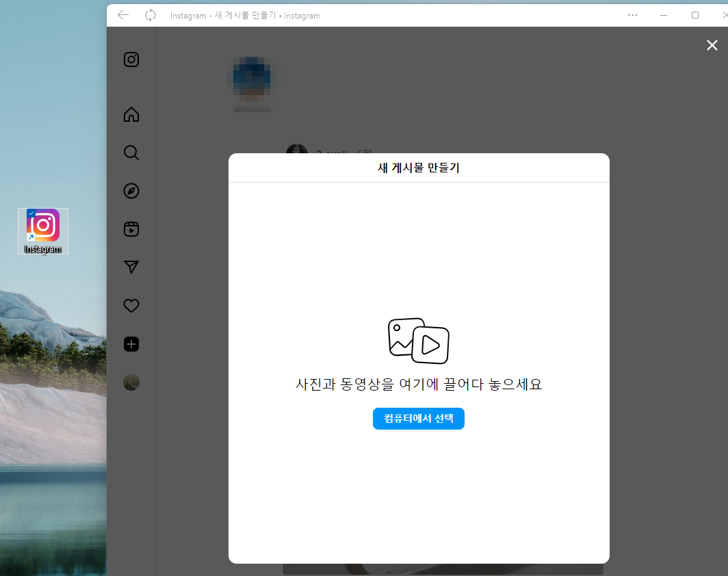Open your profile from the avatar icon
The image size is (728, 576).
pos(131,382)
